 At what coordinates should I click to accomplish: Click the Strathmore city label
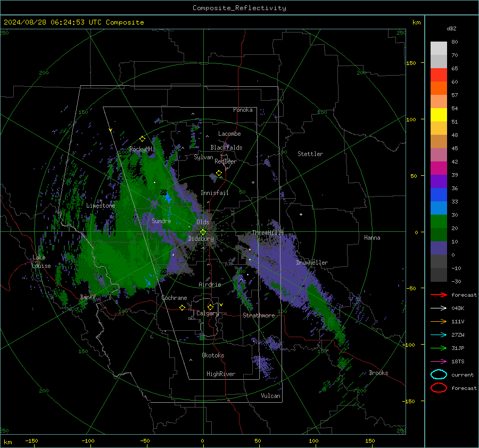click(259, 315)
